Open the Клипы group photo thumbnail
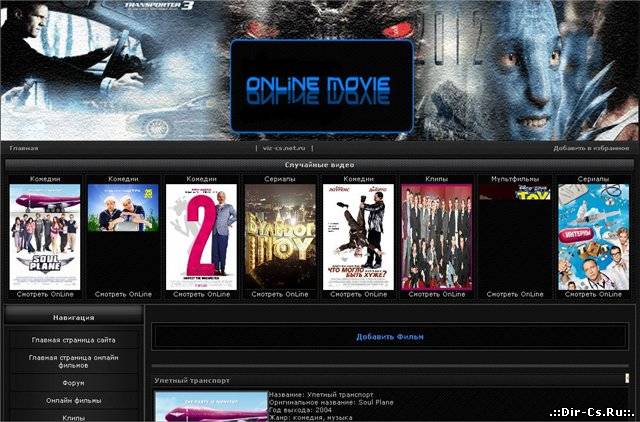Image resolution: width=640 pixels, height=422 pixels. tap(436, 237)
